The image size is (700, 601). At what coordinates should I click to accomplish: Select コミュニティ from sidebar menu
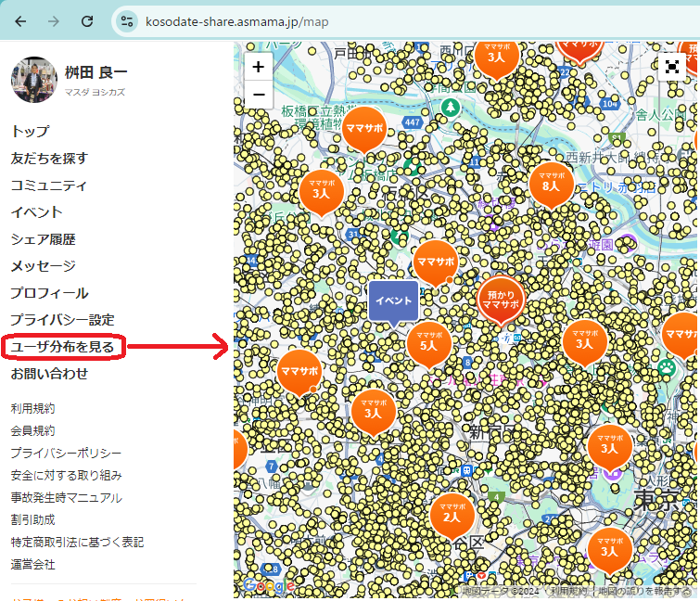[49, 185]
